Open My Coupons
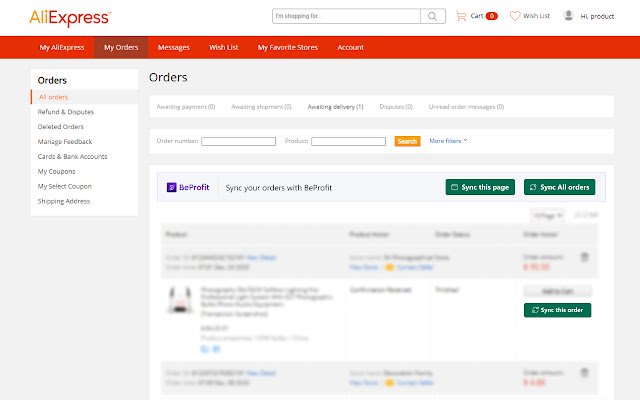 click(x=56, y=171)
